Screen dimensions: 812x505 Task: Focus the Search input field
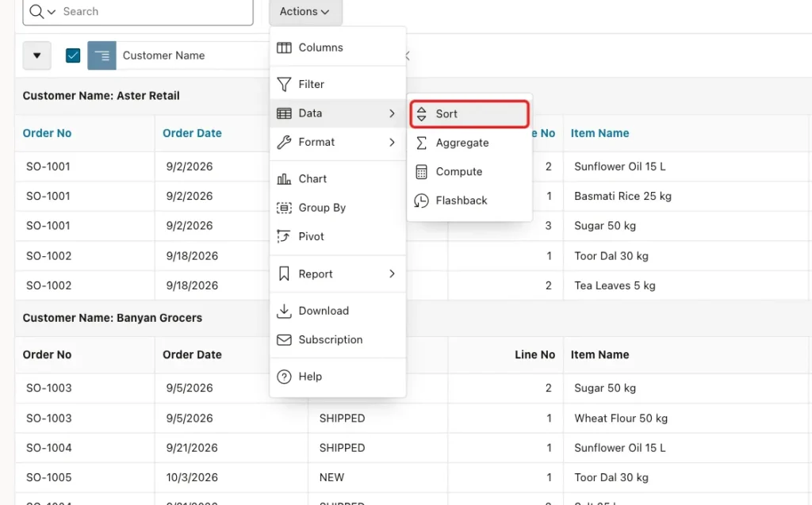(155, 11)
